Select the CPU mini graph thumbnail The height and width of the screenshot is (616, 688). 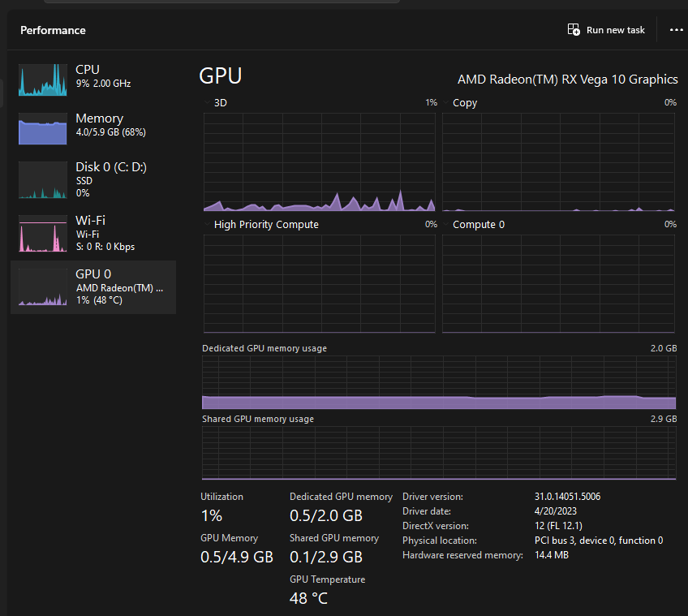click(x=42, y=78)
